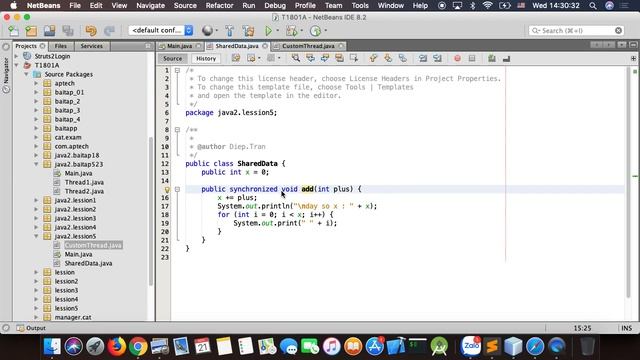Select Thread1.java in the project tree
Screen dimensions: 640x360
coord(84,182)
